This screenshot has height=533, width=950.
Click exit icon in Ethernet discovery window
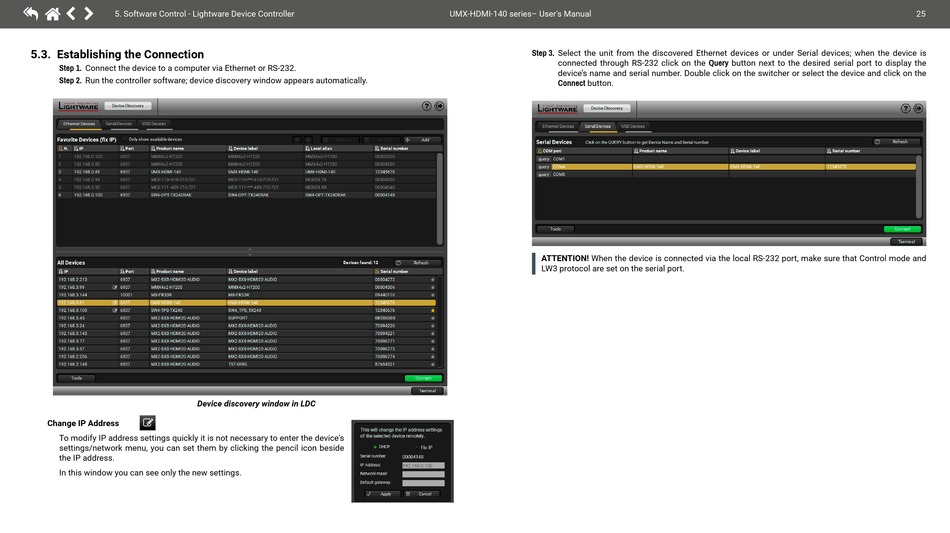[439, 106]
